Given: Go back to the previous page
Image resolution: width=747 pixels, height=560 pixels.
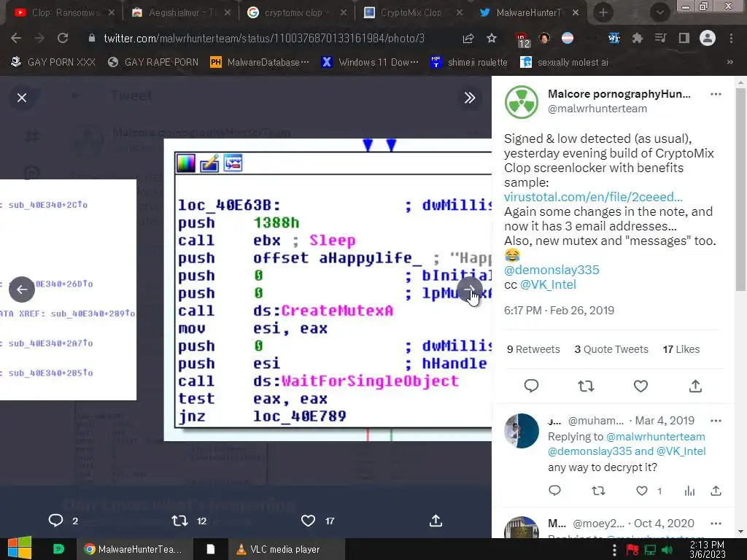Looking at the screenshot, I should point(16,38).
